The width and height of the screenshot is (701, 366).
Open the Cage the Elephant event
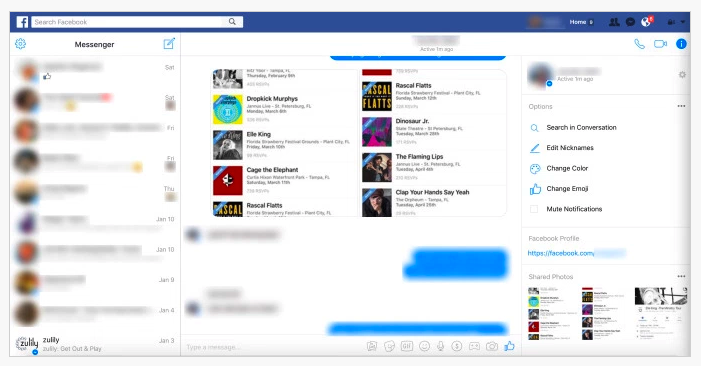tap(285, 180)
